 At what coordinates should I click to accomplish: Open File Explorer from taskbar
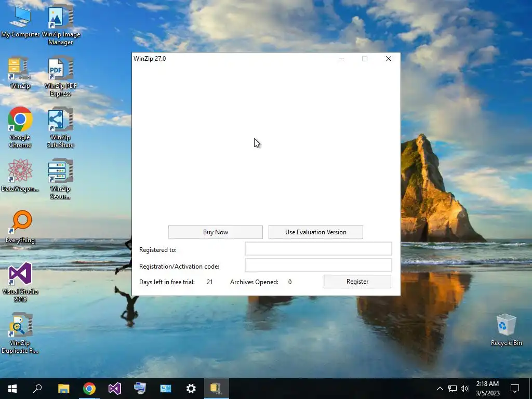(63, 389)
